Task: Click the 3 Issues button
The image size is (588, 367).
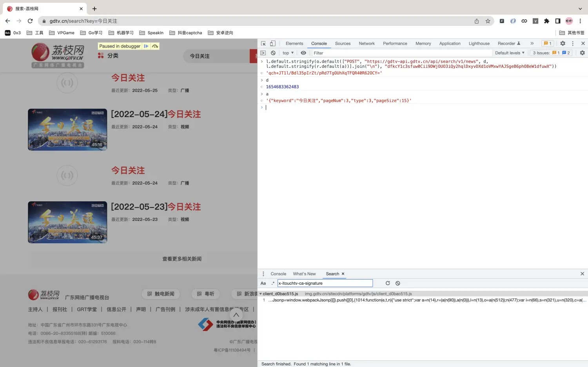Action: tap(551, 53)
